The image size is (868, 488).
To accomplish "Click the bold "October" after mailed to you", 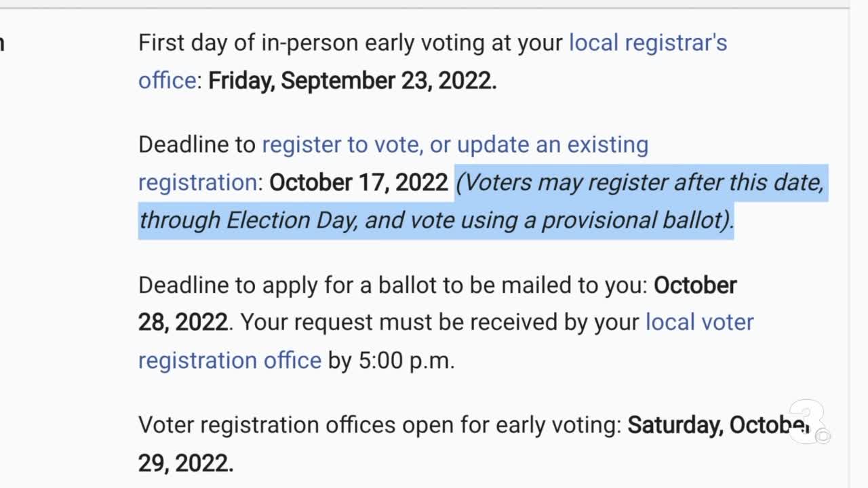I will click(695, 285).
